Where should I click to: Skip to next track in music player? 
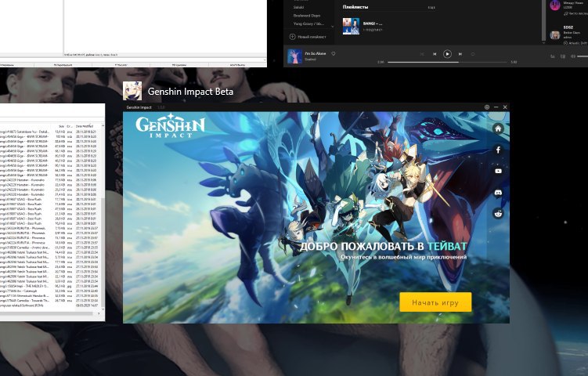click(460, 54)
